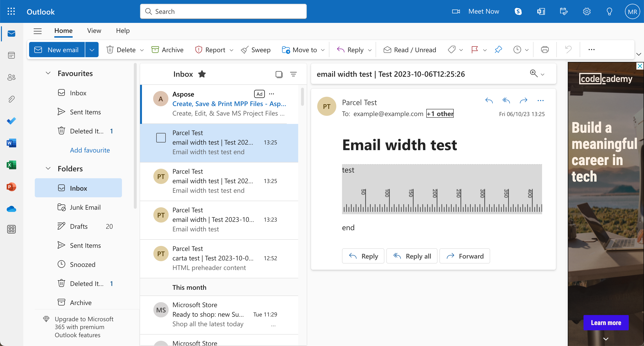Image resolution: width=644 pixels, height=346 pixels.
Task: Toggle the Inbox favourite star
Action: (x=202, y=74)
